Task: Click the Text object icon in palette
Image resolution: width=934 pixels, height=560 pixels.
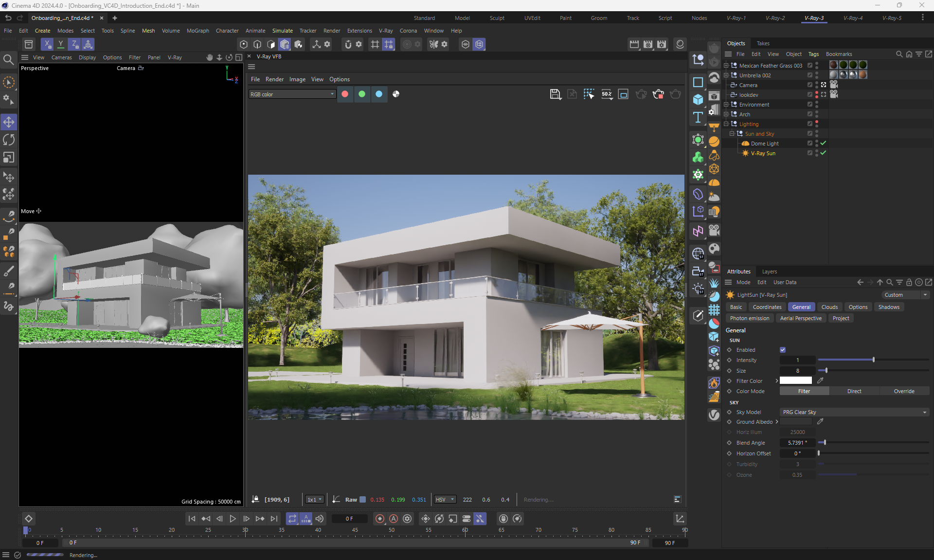Action: [x=698, y=117]
